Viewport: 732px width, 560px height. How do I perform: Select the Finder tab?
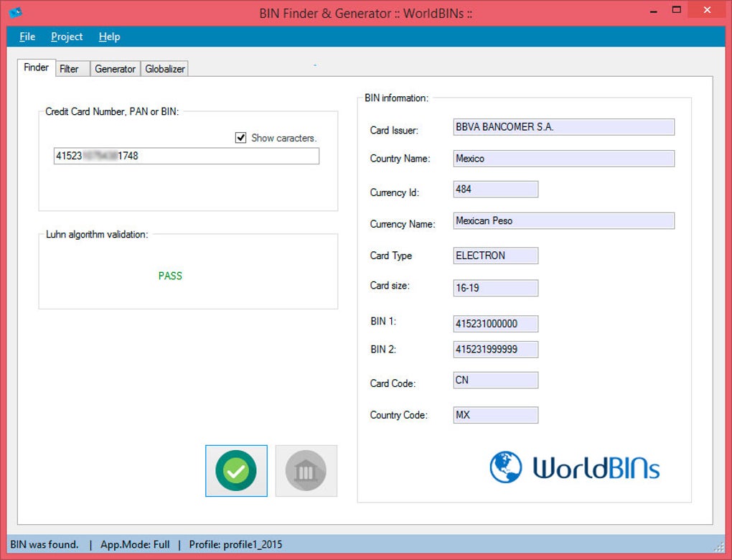point(37,67)
